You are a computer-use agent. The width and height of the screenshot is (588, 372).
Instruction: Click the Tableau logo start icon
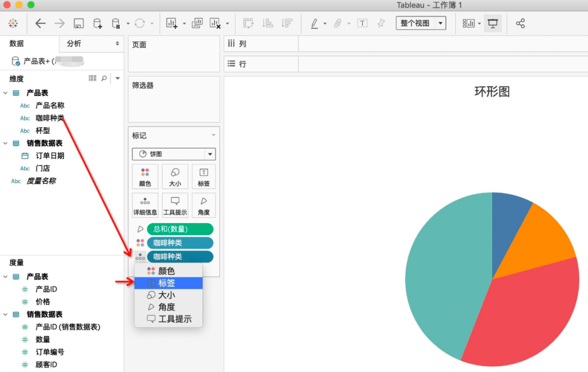coord(13,23)
